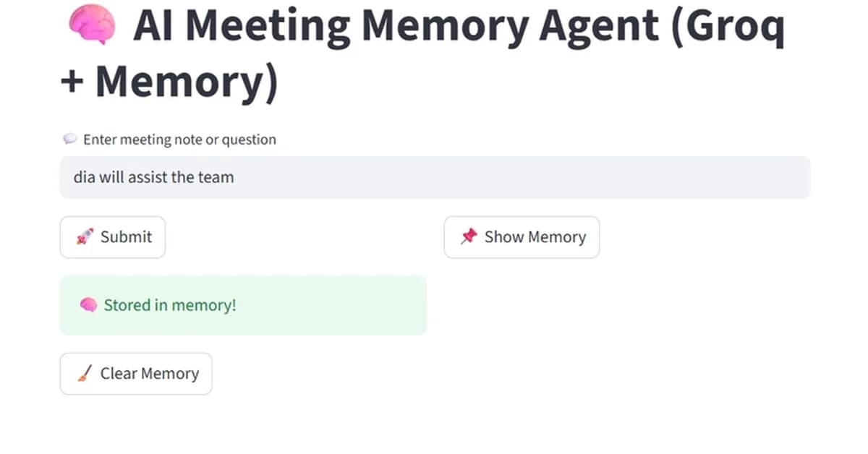The width and height of the screenshot is (868, 454).
Task: Select the meeting note text field
Action: (434, 177)
